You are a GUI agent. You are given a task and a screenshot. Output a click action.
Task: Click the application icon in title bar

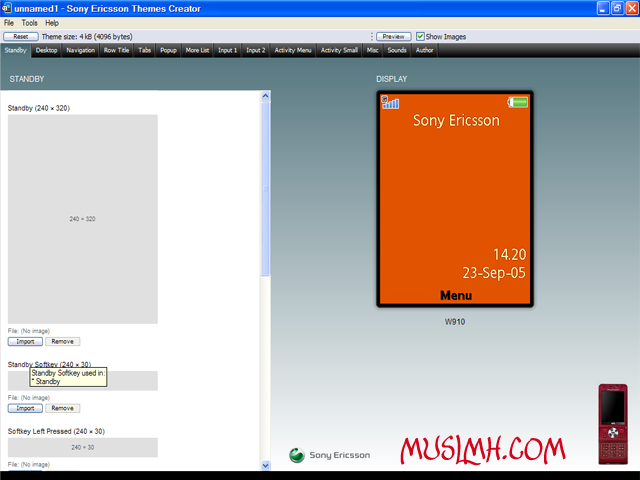click(7, 8)
